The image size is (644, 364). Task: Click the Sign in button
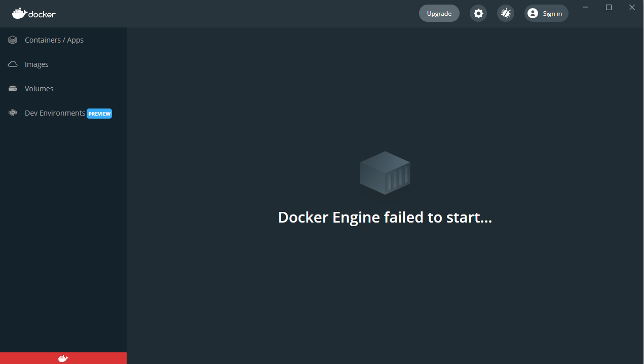(x=546, y=13)
